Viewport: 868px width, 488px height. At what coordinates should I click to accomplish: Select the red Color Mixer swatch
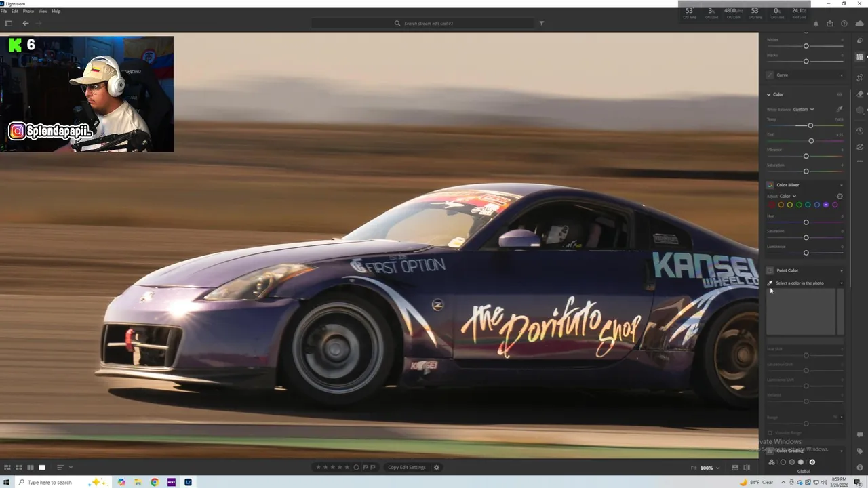pos(772,205)
